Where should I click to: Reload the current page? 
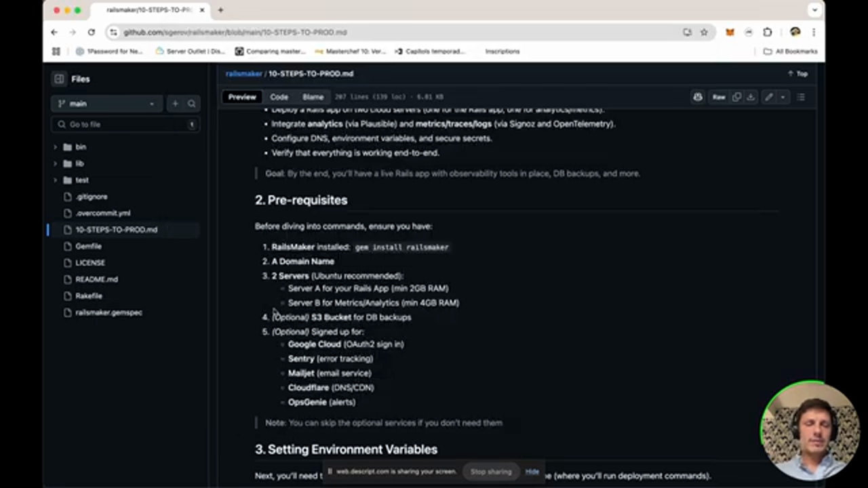91,32
